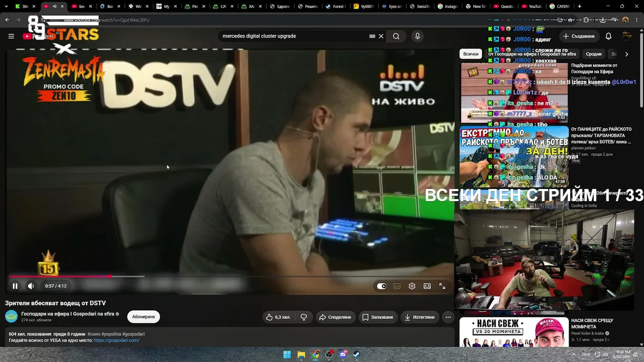Open Подбрани моменти от Господари на Ефира
This screenshot has height=362, width=644.
coord(594,68)
